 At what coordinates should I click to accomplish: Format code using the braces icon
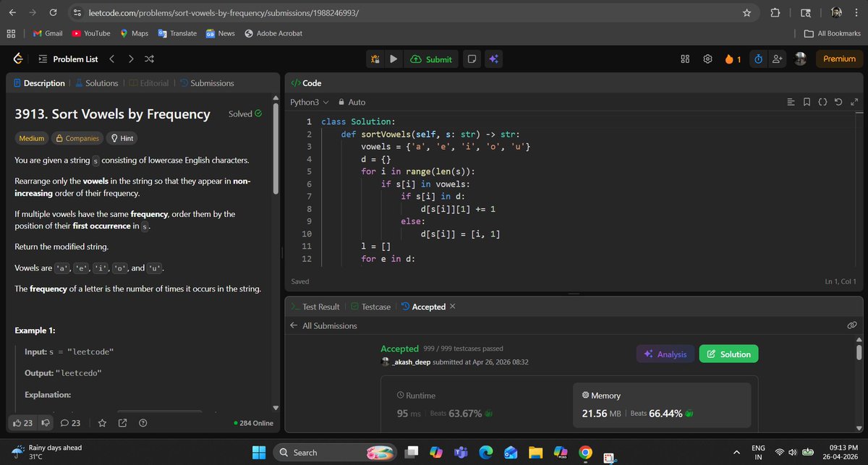click(x=822, y=102)
